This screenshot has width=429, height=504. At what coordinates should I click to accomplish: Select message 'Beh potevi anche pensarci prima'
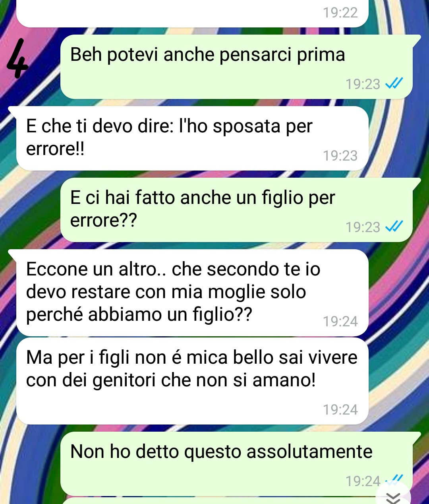coord(236,67)
